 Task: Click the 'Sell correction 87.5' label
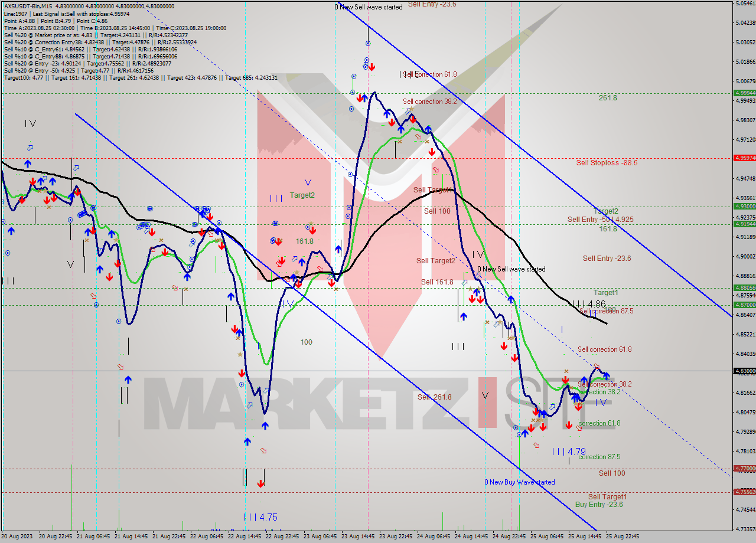[607, 311]
